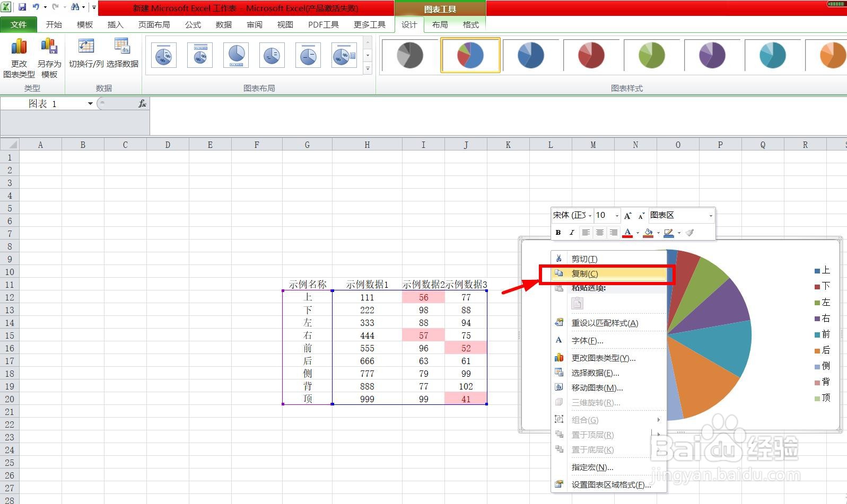847x504 pixels.
Task: Click the binoculars find icon in title bar
Action: coord(75,7)
